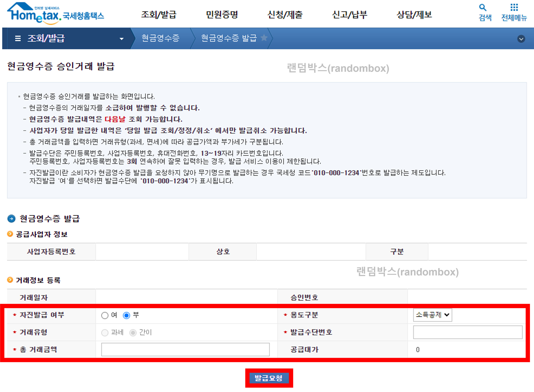This screenshot has height=392, width=534.
Task: Open the 민원증명 menu
Action: 222,15
